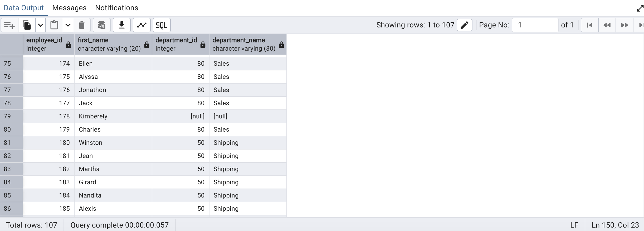Go to the previous page
Screen dimensions: 644x231
point(607,25)
